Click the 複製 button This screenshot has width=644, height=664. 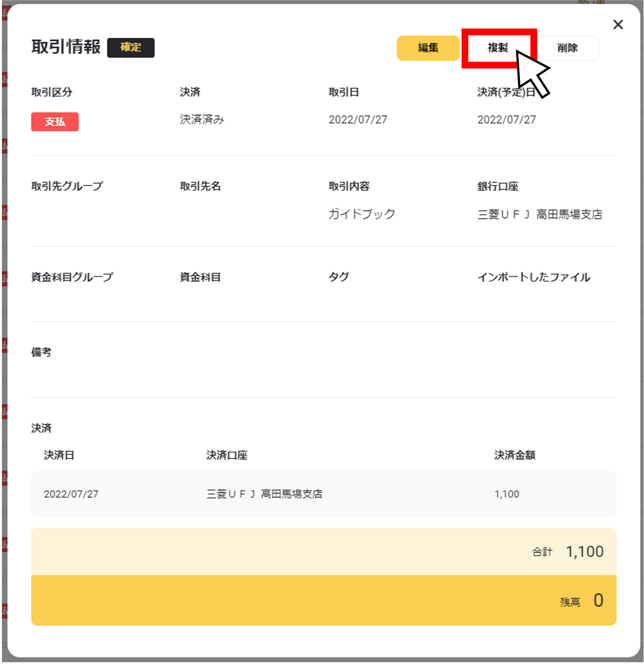click(498, 48)
